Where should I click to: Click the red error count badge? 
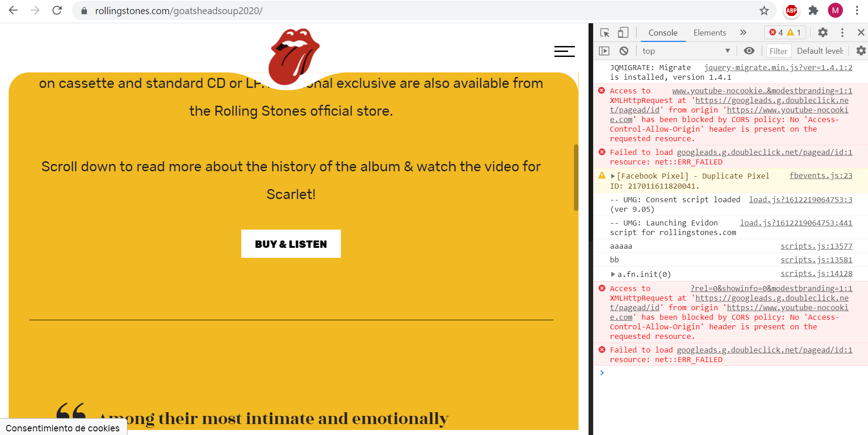pyautogui.click(x=776, y=33)
